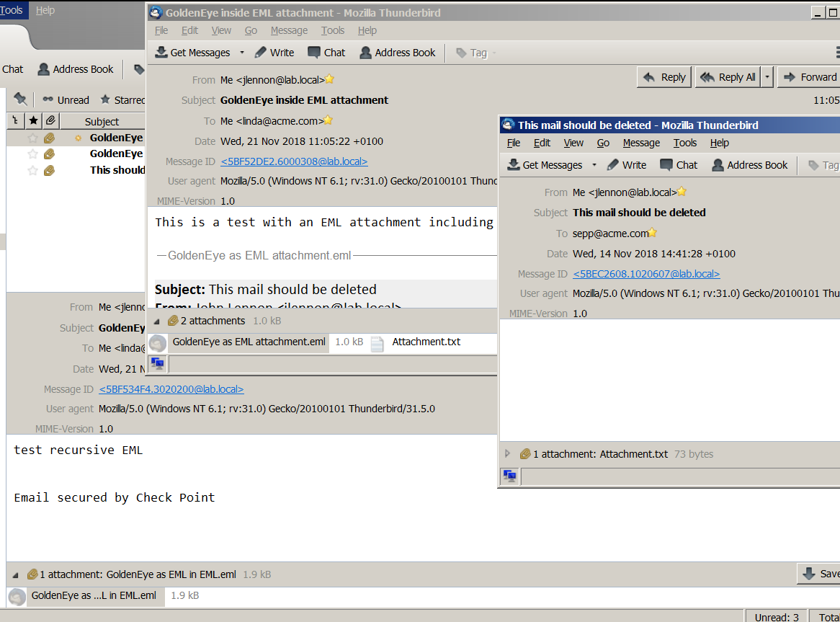Open Help menu in GoldenEye window
Screen dimensions: 840x622
point(367,30)
